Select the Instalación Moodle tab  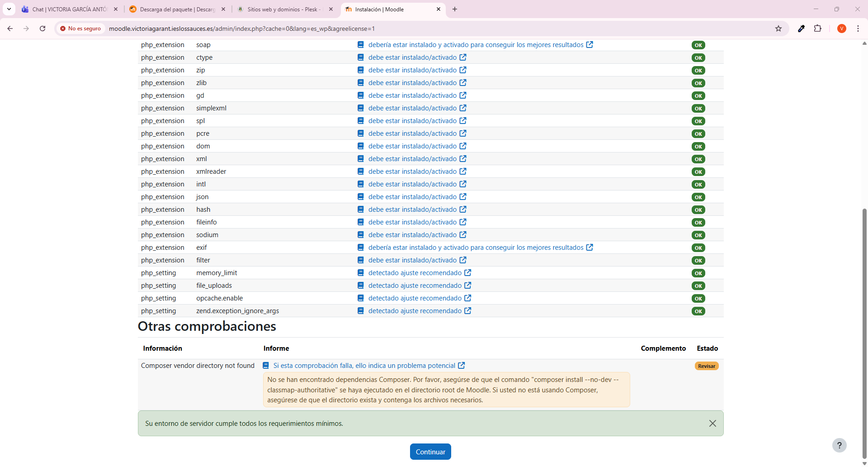coord(392,9)
